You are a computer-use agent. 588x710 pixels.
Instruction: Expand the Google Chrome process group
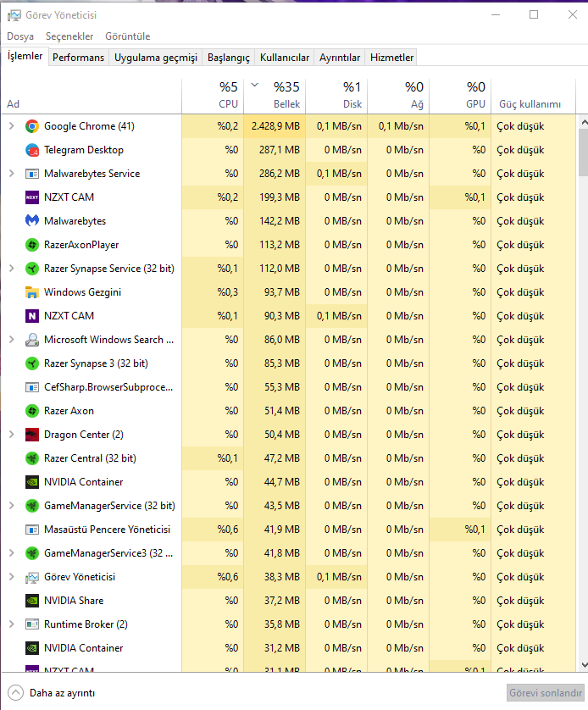click(11, 126)
